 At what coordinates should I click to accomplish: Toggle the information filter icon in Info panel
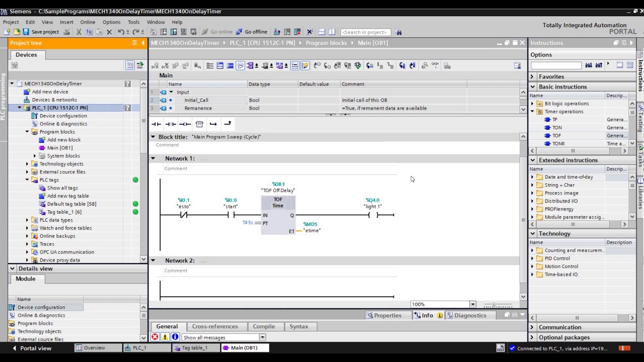175,337
